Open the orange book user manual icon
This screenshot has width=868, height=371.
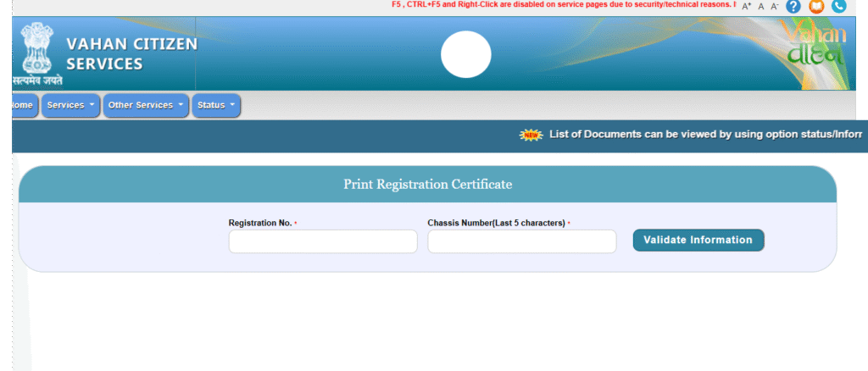[816, 6]
